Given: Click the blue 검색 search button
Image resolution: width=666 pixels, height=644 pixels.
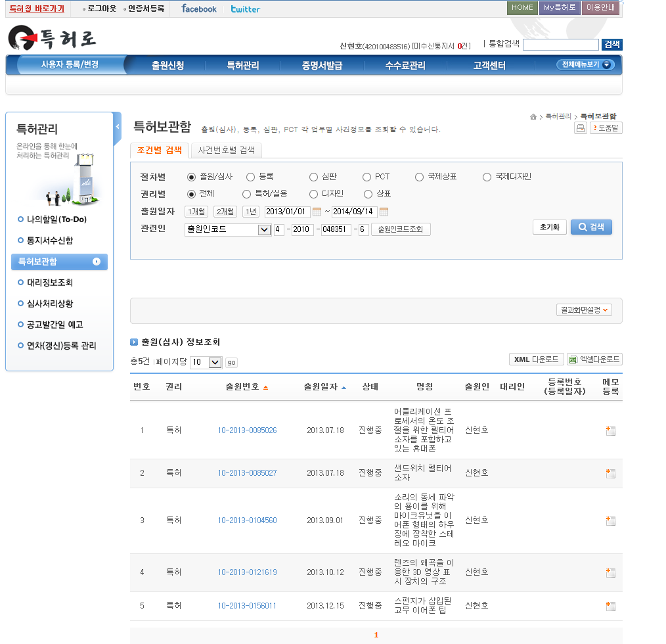Looking at the screenshot, I should (590, 227).
